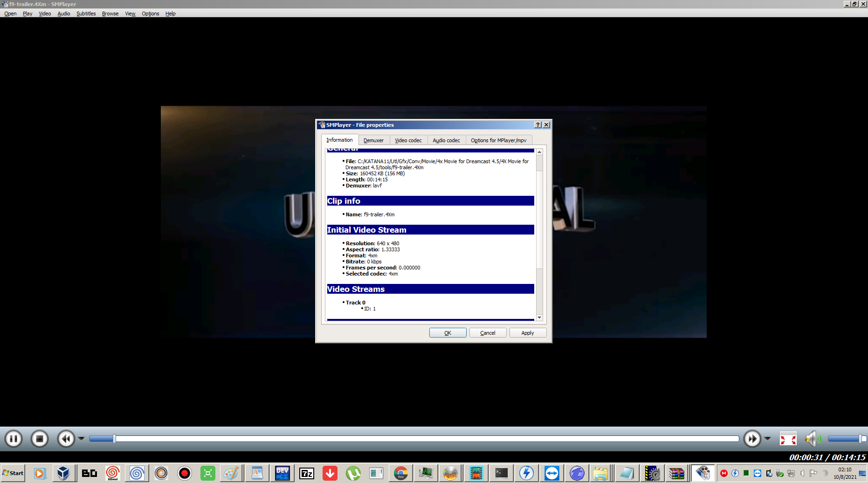This screenshot has height=483, width=868.
Task: Click the 'Clip info' section header
Action: (430, 201)
